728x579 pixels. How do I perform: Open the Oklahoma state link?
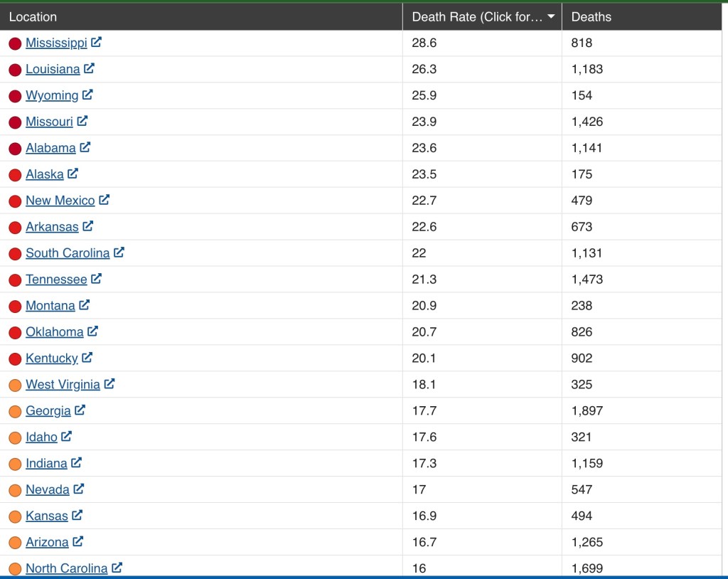54,332
